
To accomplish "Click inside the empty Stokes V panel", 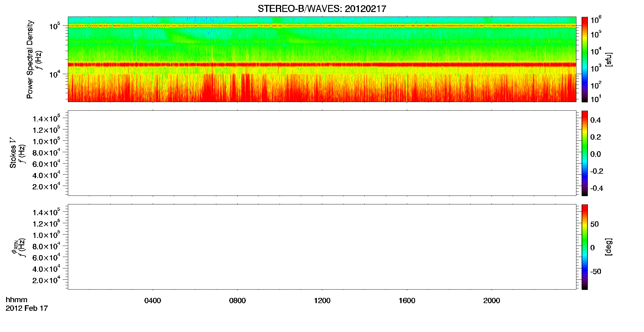I will click(322, 153).
